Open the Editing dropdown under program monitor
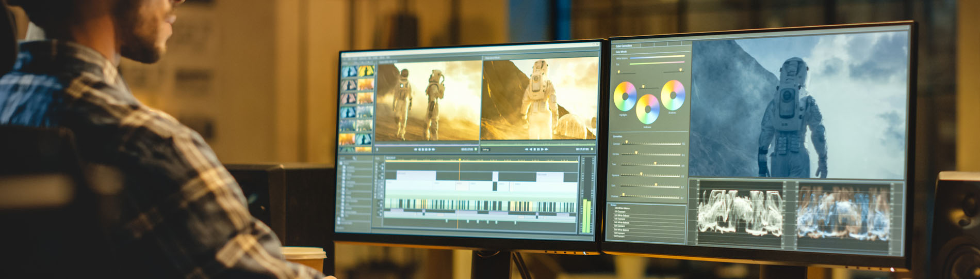The width and height of the screenshot is (980, 279). [x=486, y=149]
